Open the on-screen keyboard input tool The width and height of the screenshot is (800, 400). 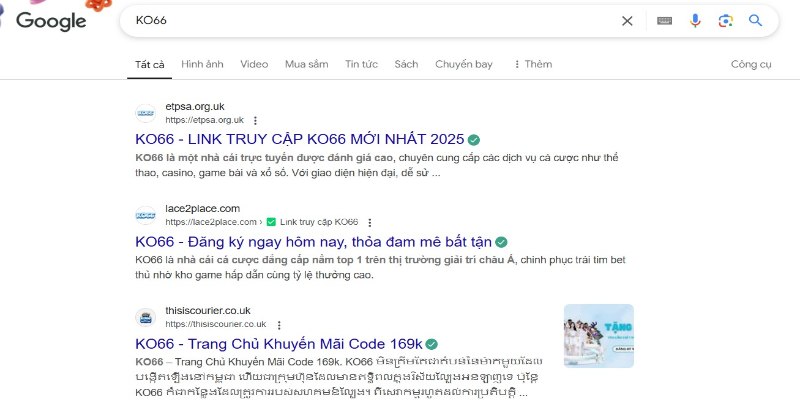tap(664, 21)
